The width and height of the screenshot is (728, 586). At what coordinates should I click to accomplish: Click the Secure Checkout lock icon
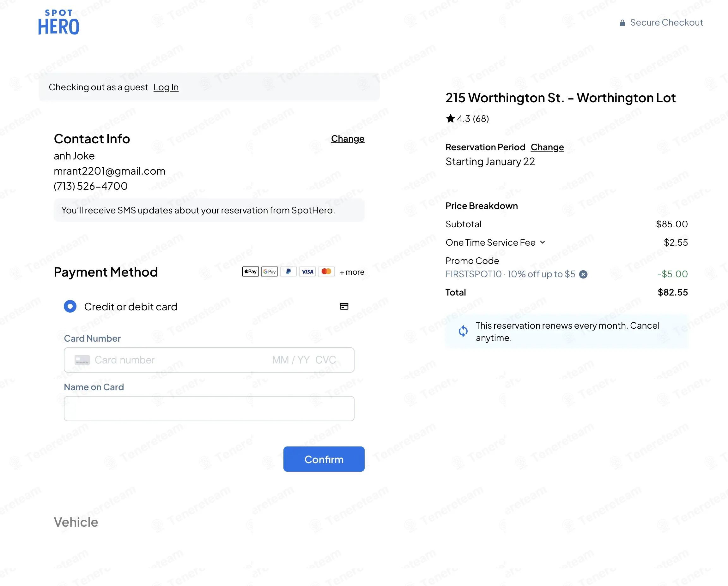(622, 23)
